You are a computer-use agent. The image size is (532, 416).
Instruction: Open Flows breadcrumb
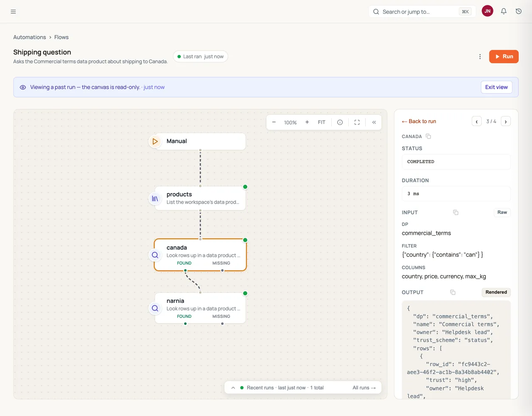click(62, 37)
